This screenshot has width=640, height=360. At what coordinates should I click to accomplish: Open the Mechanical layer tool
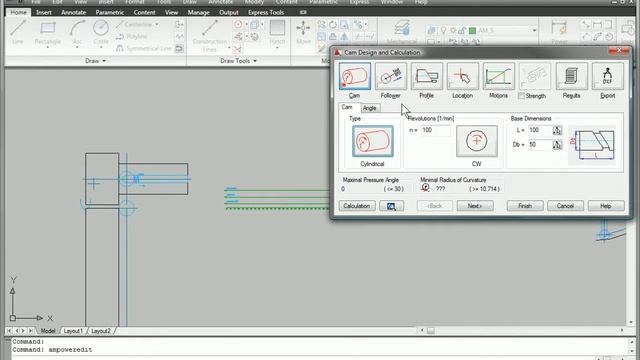tap(402, 32)
